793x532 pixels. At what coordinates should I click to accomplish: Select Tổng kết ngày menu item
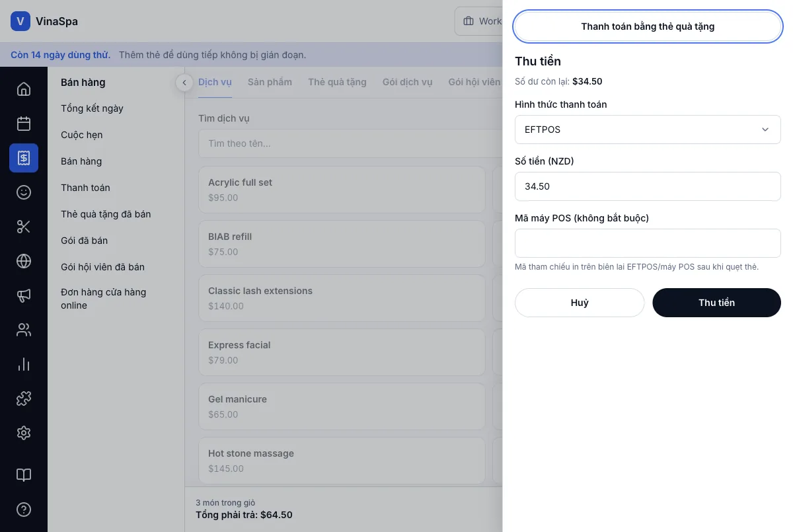click(x=92, y=108)
